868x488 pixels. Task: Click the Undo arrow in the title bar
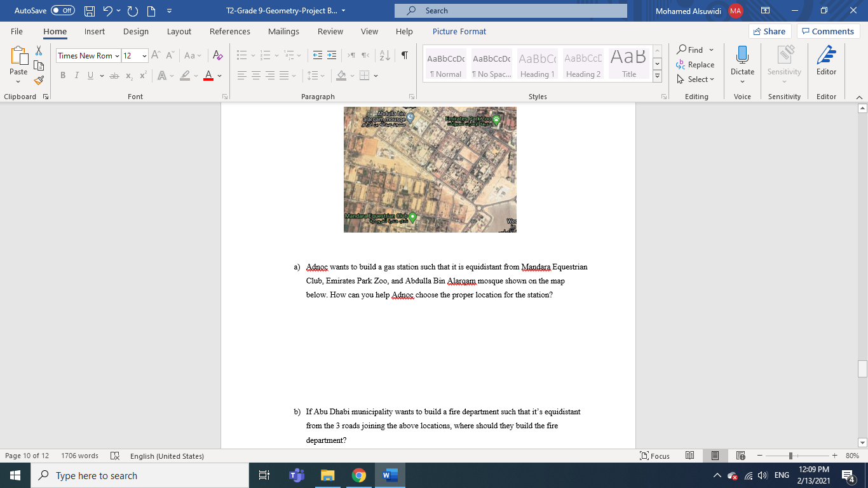tap(108, 11)
